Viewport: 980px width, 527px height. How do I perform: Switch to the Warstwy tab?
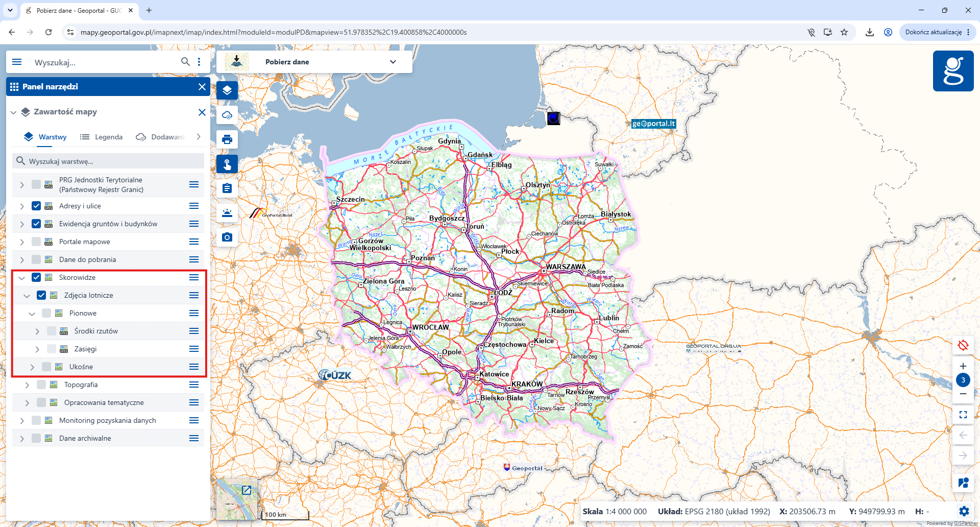click(45, 137)
